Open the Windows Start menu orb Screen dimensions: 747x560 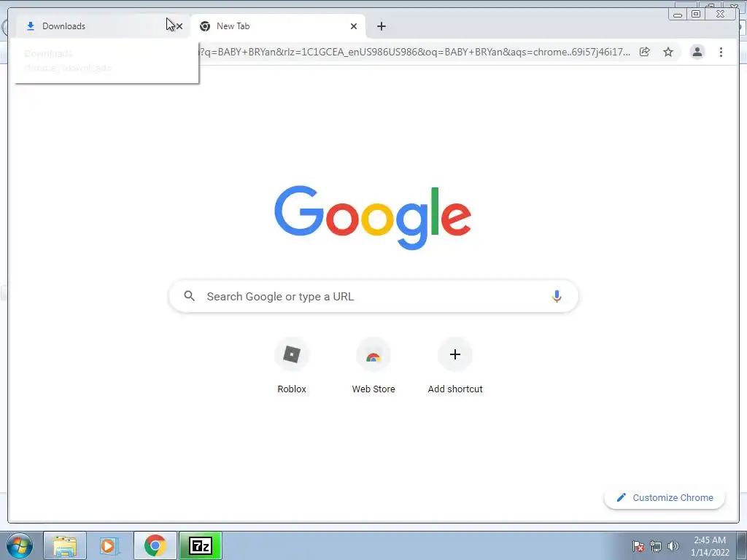[x=20, y=545]
